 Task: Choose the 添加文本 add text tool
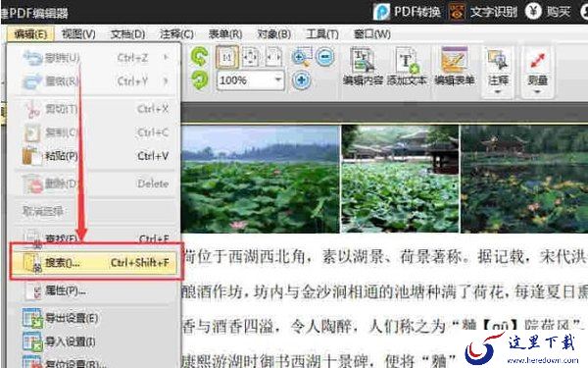pos(407,66)
